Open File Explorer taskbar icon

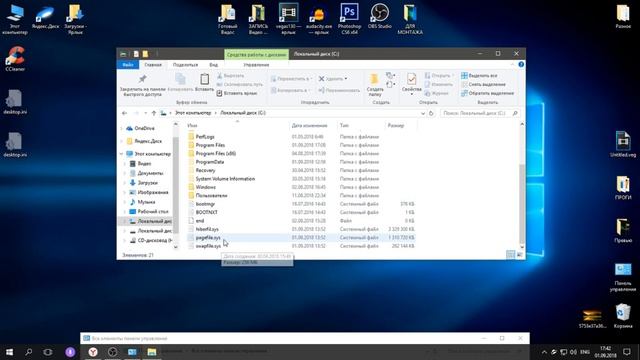pos(152,352)
